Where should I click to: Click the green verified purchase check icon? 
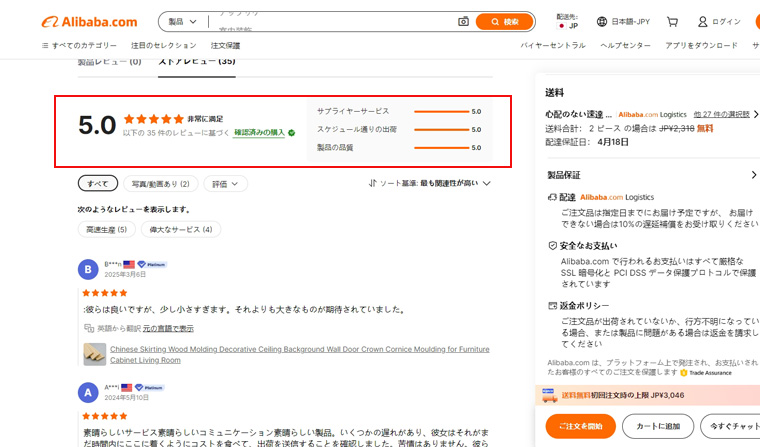pos(291,132)
